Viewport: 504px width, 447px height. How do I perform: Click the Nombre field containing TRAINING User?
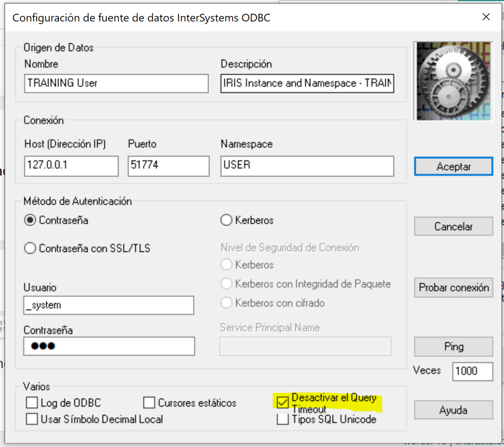coord(116,83)
